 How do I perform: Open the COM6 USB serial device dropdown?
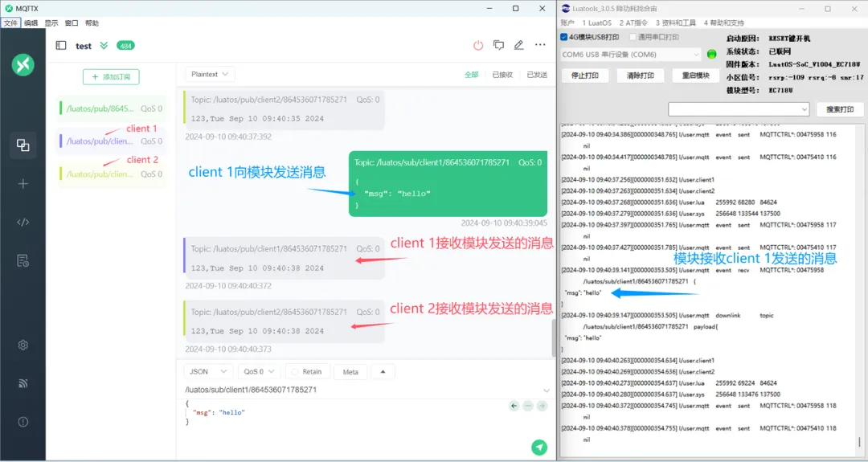[x=631, y=54]
